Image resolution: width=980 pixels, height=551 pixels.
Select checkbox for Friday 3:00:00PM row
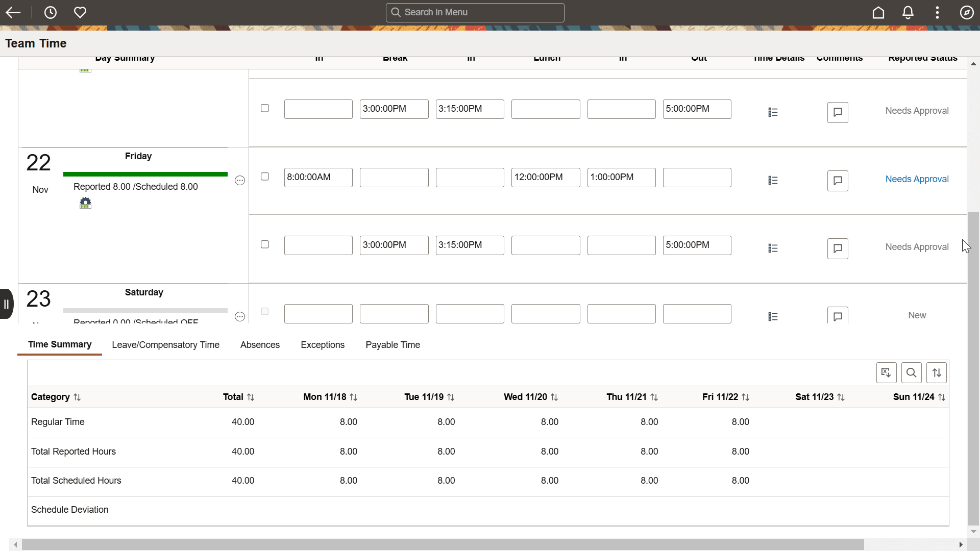264,244
